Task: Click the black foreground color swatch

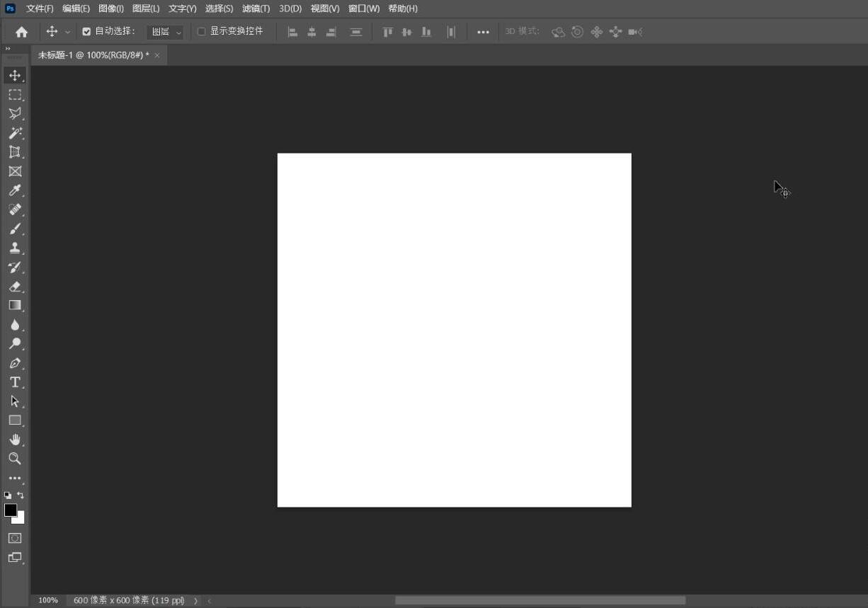Action: [11, 510]
